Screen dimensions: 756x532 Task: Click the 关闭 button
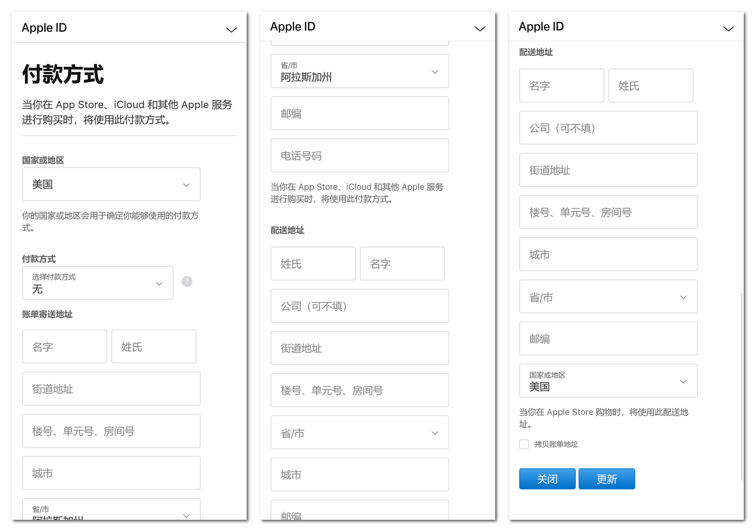[x=547, y=479]
